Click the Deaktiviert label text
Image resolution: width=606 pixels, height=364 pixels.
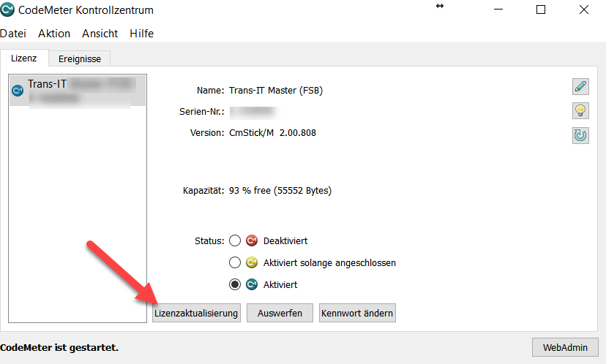[285, 241]
